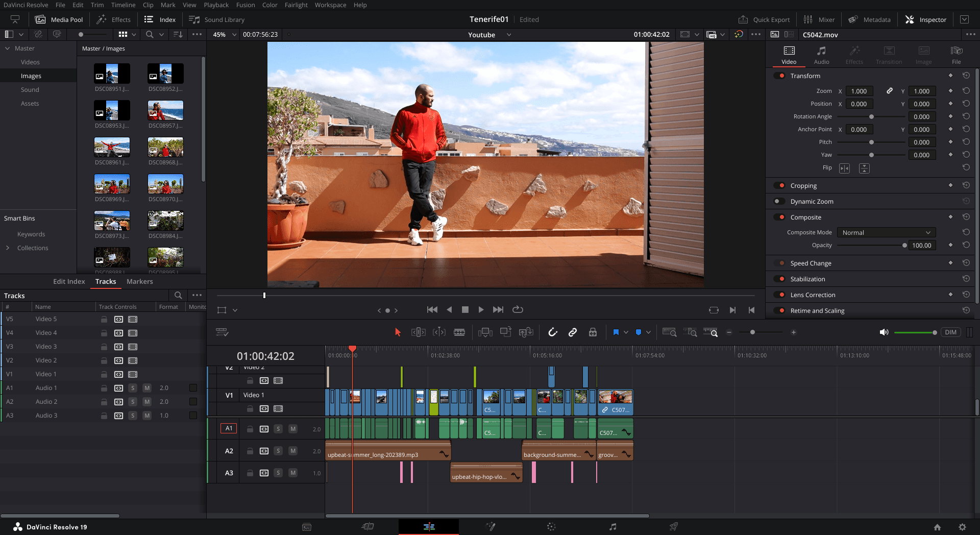Click the Insert Clip icon
This screenshot has width=980, height=535.
[485, 332]
